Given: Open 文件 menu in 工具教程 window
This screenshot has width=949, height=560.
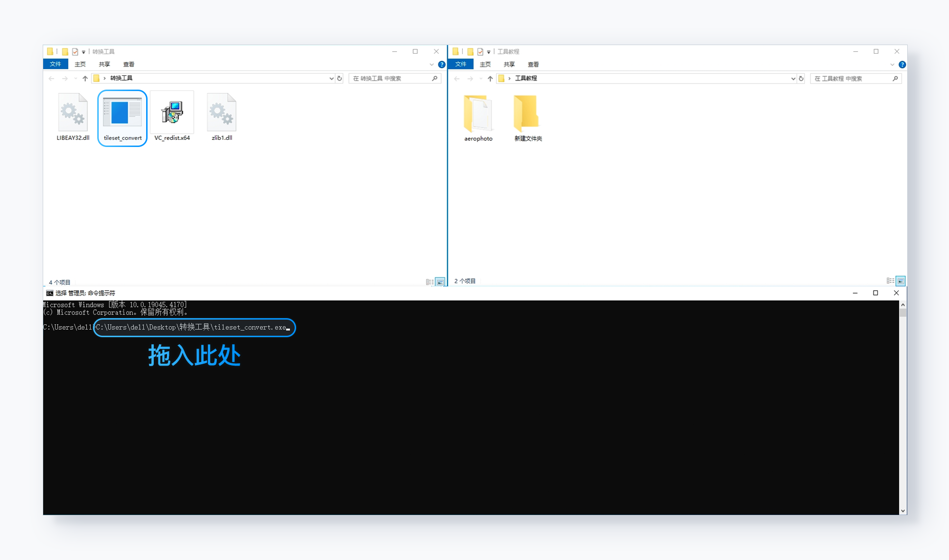Looking at the screenshot, I should click(461, 64).
